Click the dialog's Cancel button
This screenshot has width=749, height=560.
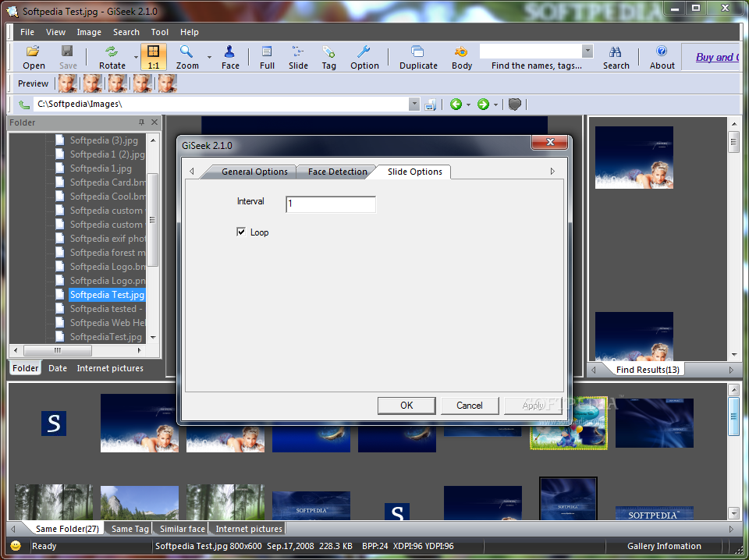pos(470,406)
